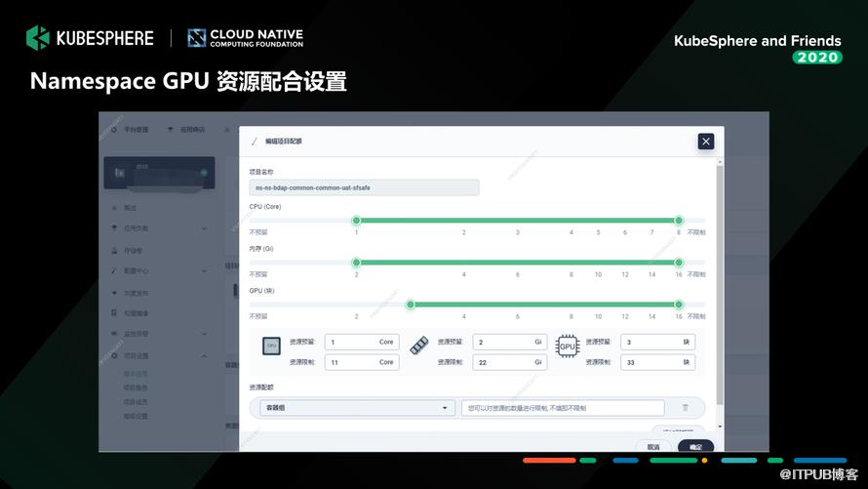Select 基本信息 under 项目设置

(x=136, y=374)
